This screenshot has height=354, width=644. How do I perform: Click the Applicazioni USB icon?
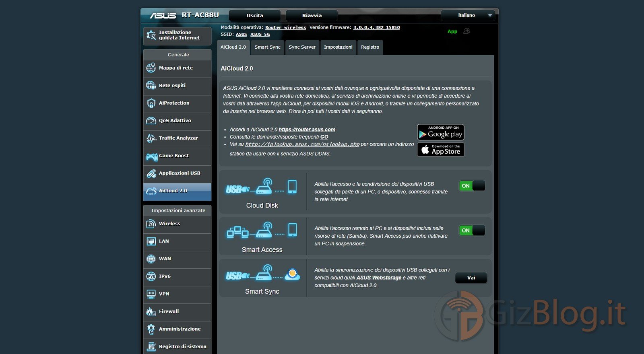151,173
